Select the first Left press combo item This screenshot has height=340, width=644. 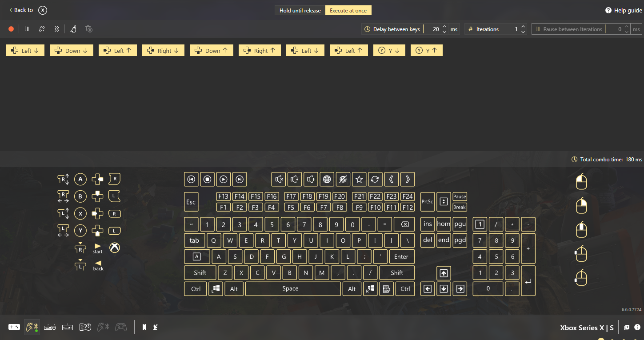tap(25, 50)
